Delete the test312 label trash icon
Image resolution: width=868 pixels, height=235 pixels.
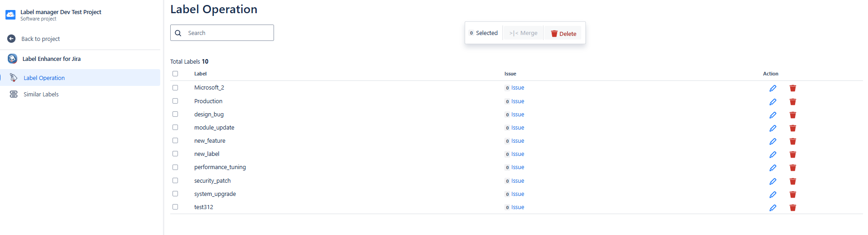point(793,208)
